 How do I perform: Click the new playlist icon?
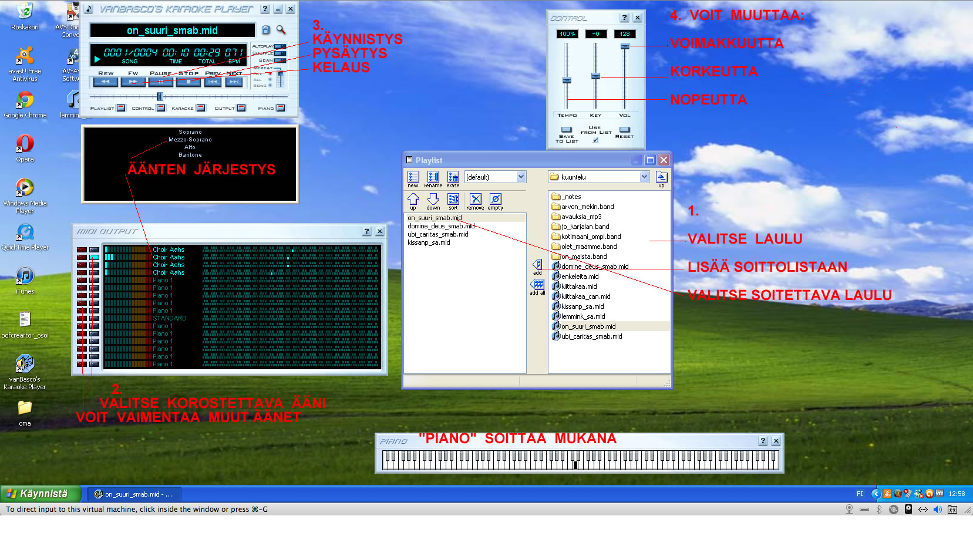coord(413,177)
